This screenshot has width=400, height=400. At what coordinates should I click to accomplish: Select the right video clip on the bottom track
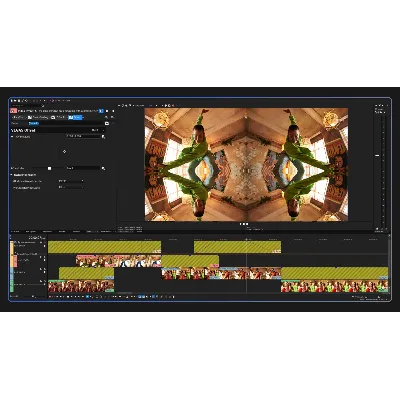(334, 286)
